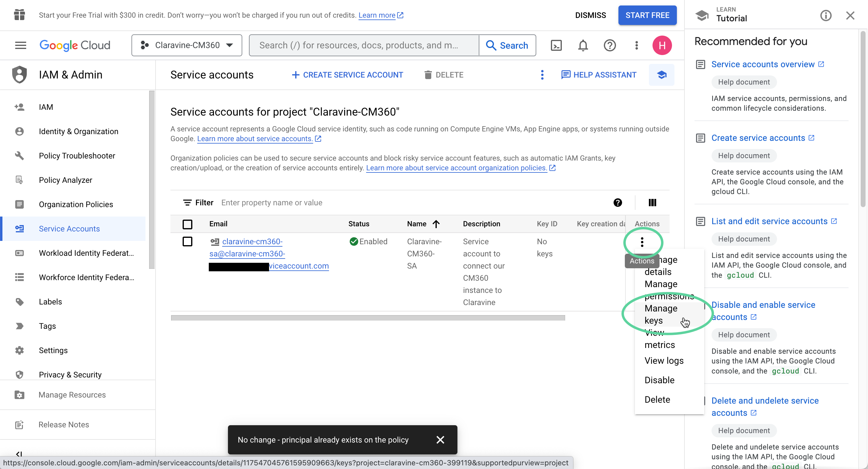Open the help question mark icon
868x469 pixels.
point(609,45)
